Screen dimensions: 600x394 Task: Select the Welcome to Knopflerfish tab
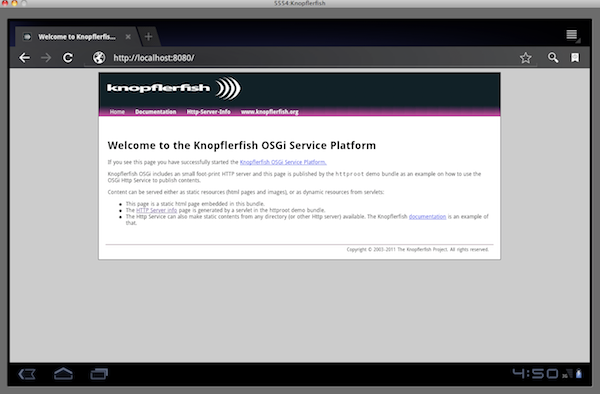(77, 37)
